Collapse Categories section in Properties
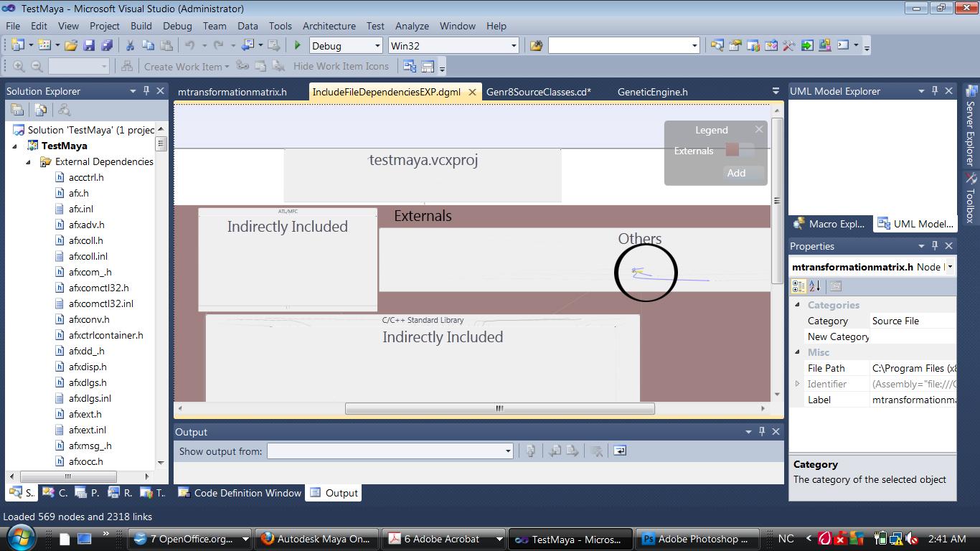980x551 pixels. [797, 305]
